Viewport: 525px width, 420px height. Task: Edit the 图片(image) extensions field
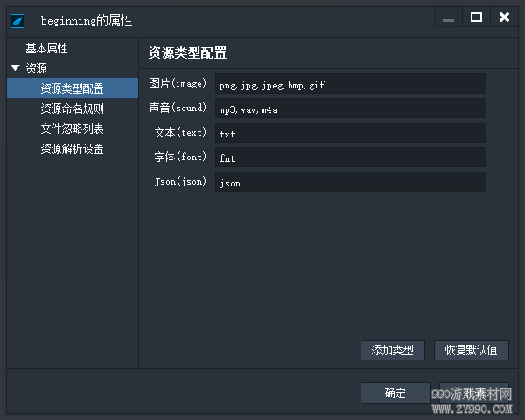pos(351,84)
